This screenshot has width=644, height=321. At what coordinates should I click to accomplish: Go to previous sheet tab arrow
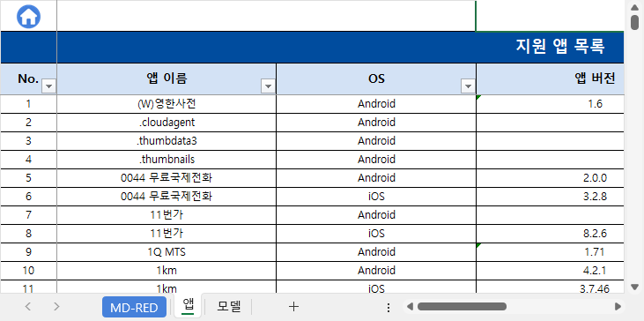coord(28,306)
